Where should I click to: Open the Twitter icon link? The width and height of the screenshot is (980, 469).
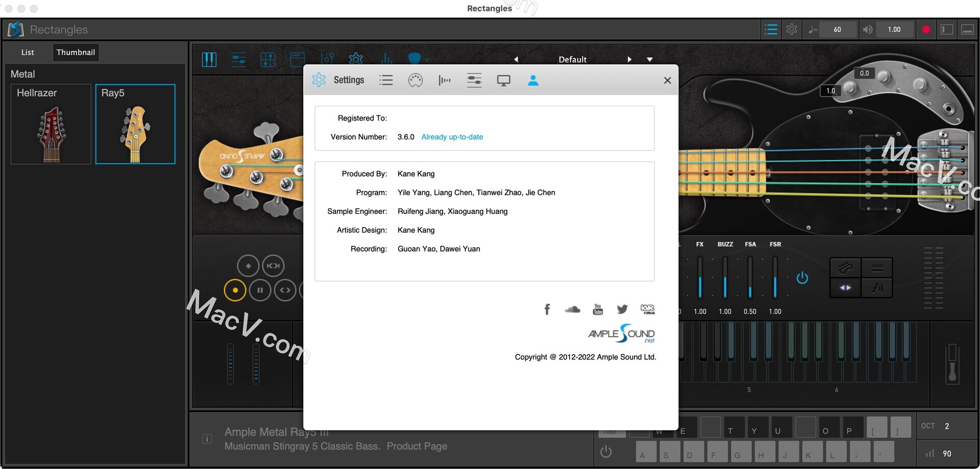tap(622, 309)
